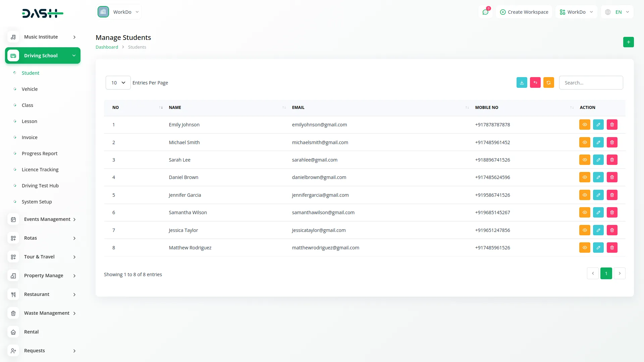This screenshot has width=644, height=362.
Task: Select Licence Tracking sidebar item
Action: pyautogui.click(x=40, y=170)
